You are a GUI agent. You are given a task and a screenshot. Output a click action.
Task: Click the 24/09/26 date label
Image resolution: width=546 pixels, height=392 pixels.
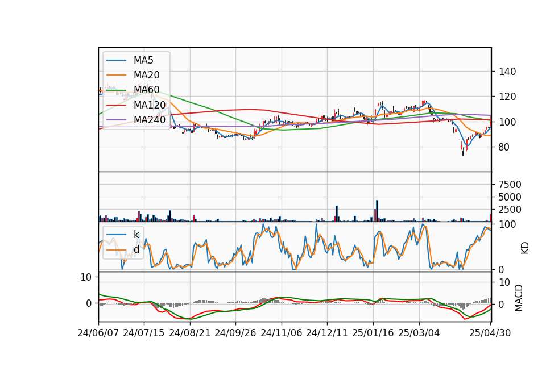[x=235, y=333]
